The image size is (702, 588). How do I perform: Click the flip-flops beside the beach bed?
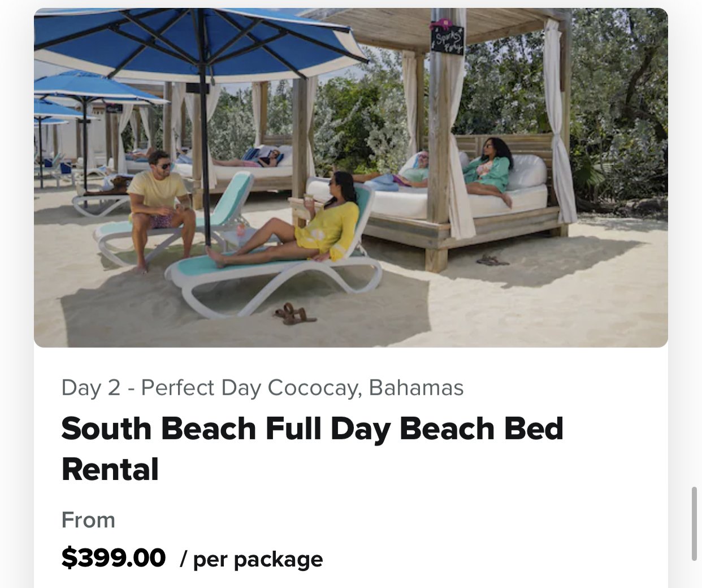coord(492,260)
